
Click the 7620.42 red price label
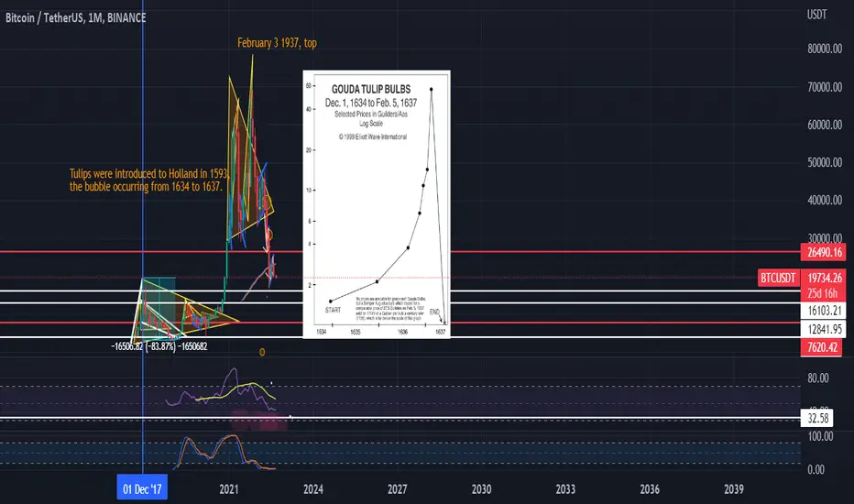point(823,347)
